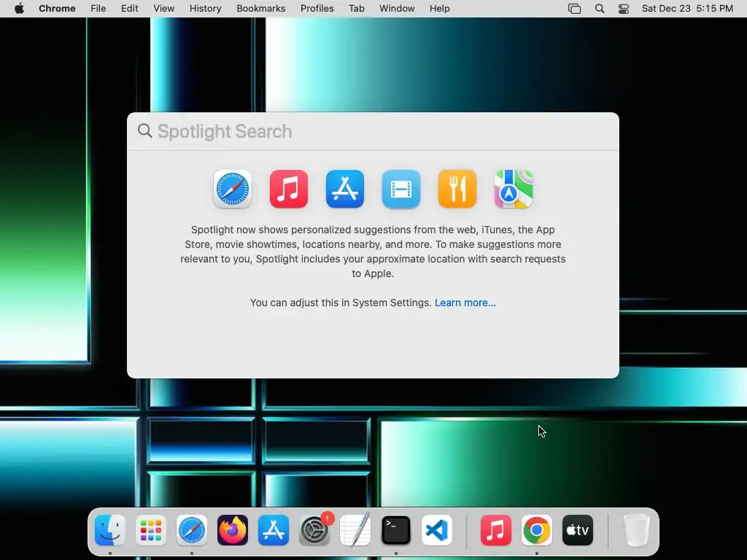Image resolution: width=747 pixels, height=560 pixels.
Task: Click the App Store icon in Spotlight panel
Action: click(345, 189)
